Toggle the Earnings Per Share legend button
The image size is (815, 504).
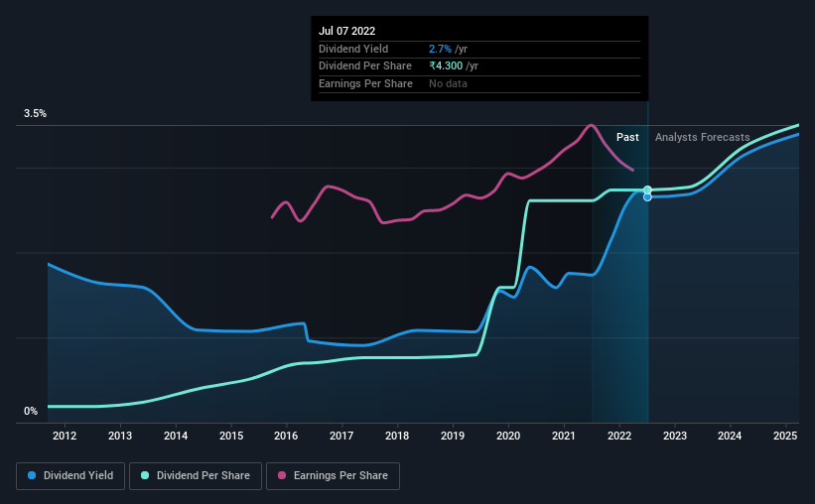coord(333,476)
